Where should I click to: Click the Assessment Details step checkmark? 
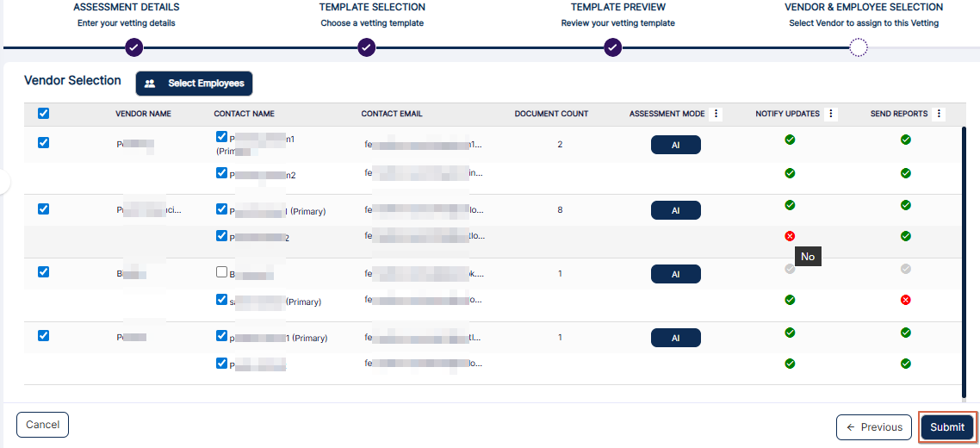[133, 47]
